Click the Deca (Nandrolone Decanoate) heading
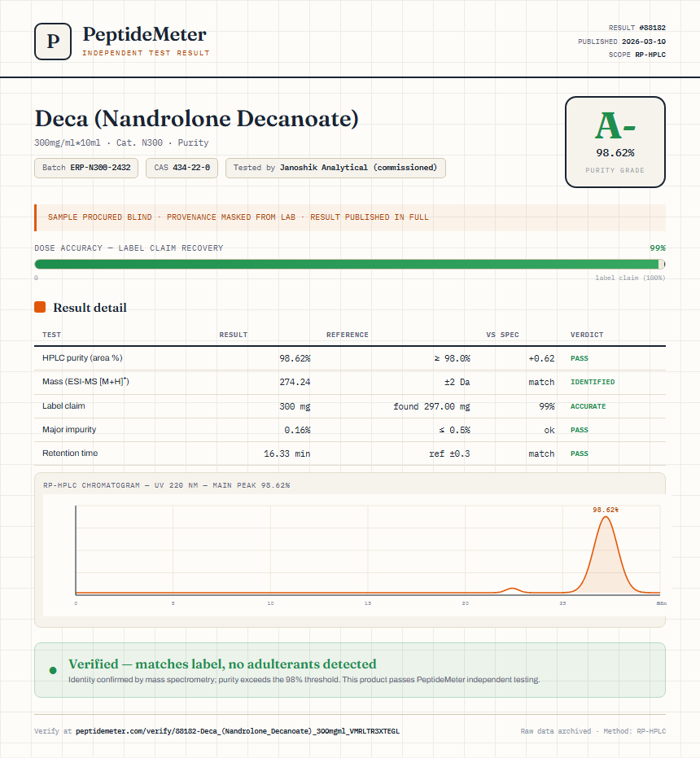The image size is (700, 758). (196, 118)
